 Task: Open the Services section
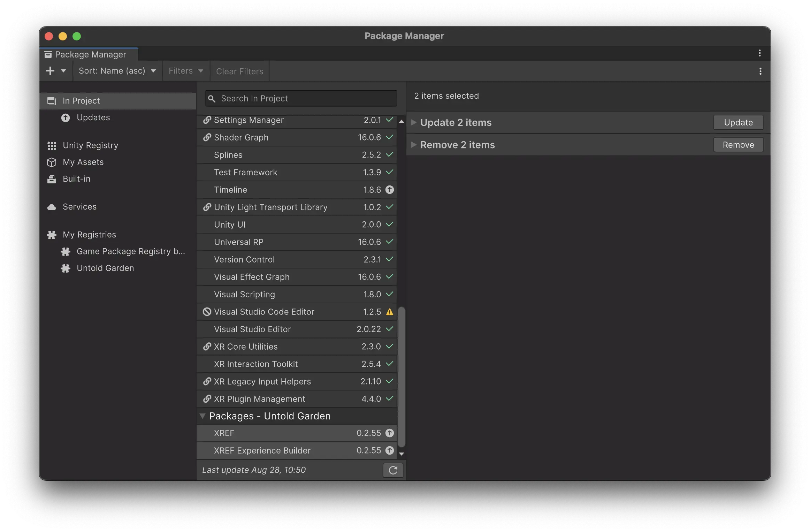(79, 206)
